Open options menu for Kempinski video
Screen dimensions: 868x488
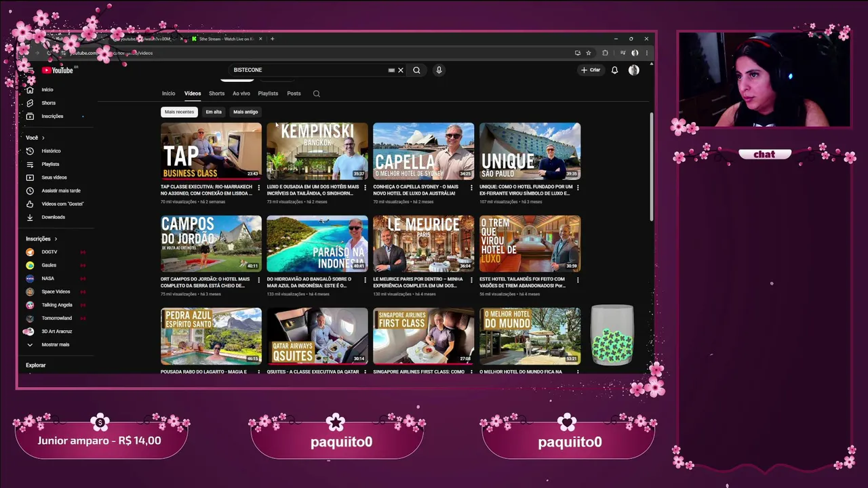click(365, 188)
